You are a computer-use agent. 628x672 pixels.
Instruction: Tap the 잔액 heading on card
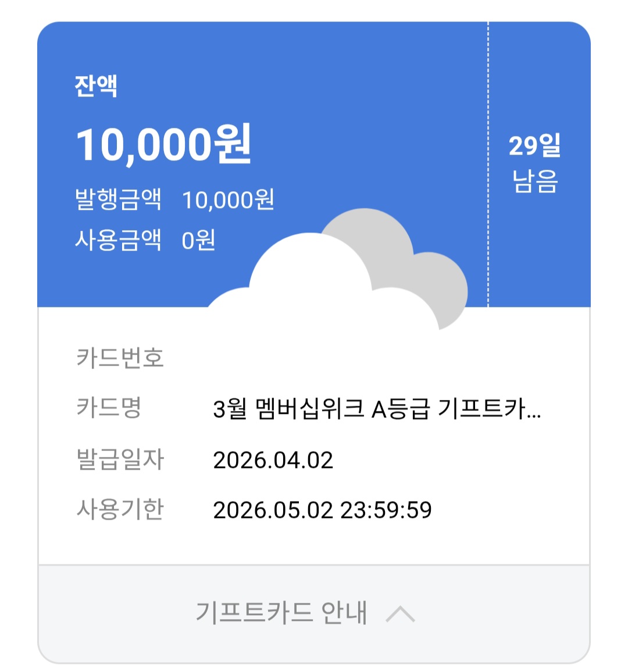[x=96, y=85]
